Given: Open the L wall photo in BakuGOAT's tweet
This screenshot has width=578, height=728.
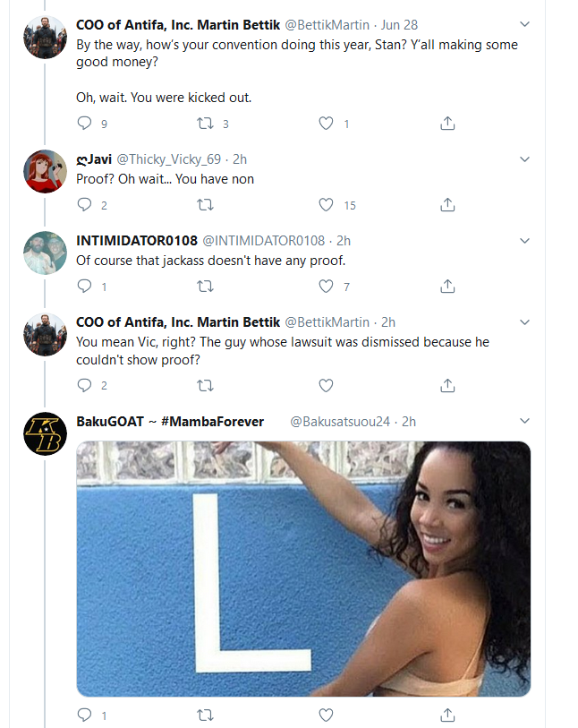Looking at the screenshot, I should (303, 569).
